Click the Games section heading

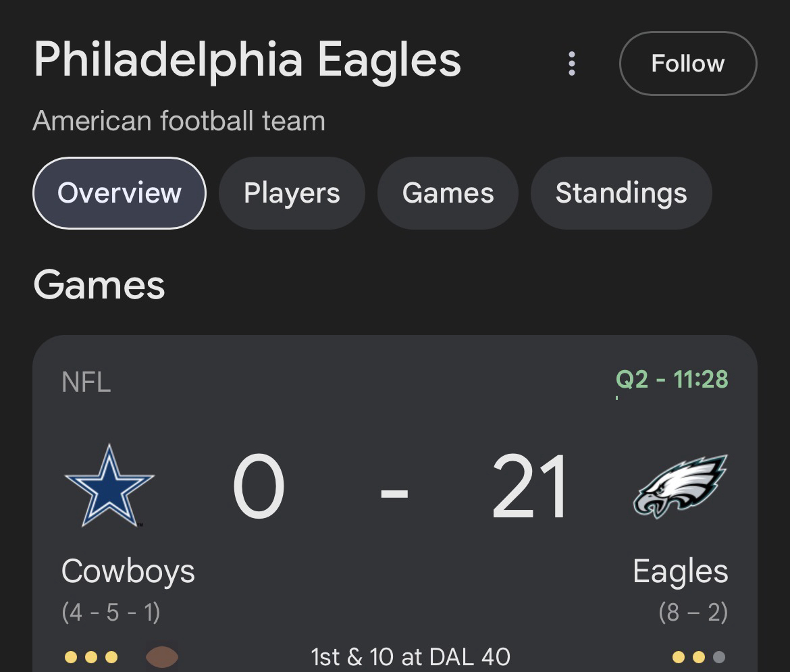coord(99,284)
